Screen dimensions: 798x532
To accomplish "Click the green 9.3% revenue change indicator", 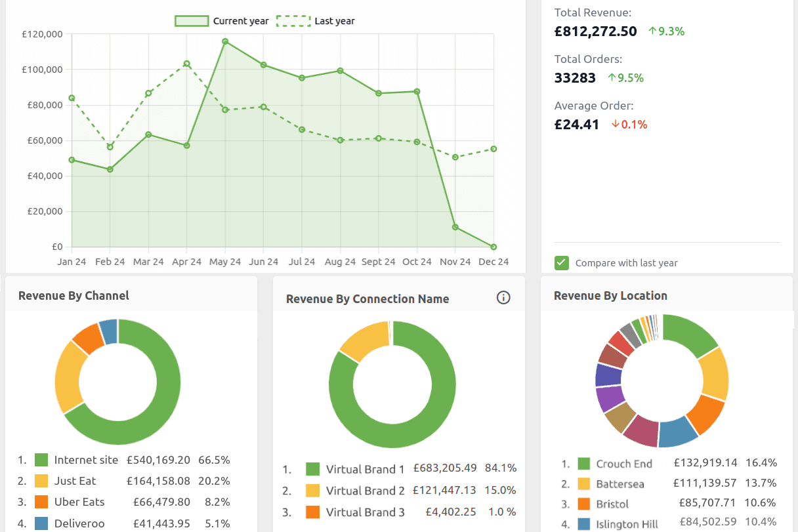I will pos(666,31).
